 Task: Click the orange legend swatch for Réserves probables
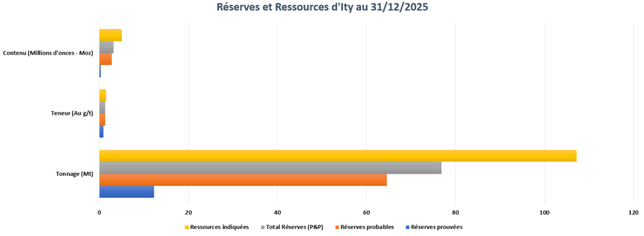click(337, 227)
